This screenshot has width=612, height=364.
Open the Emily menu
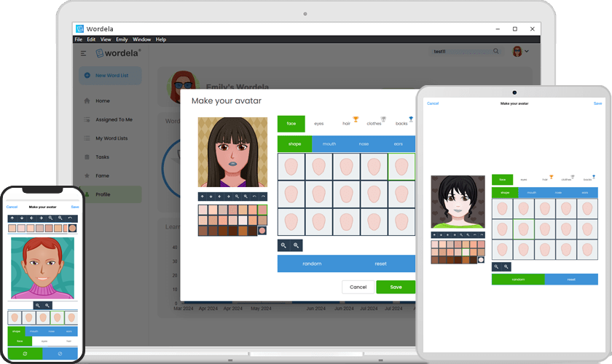click(x=122, y=39)
